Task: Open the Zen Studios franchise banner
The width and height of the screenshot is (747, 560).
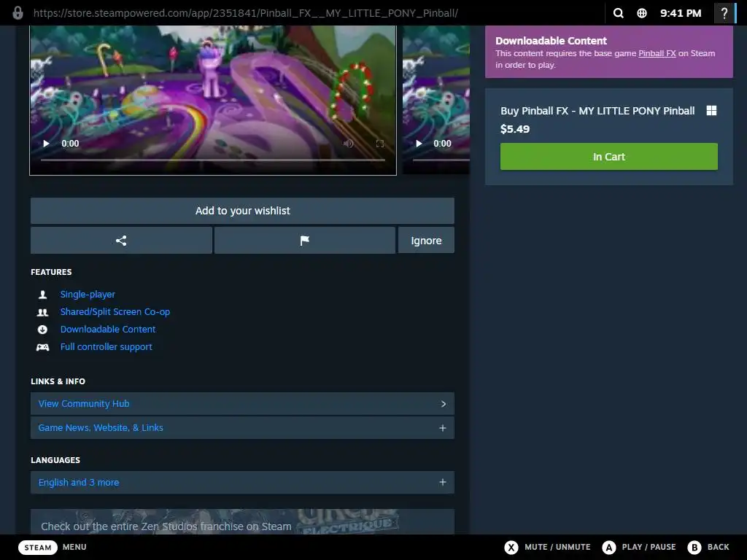Action: (242, 522)
